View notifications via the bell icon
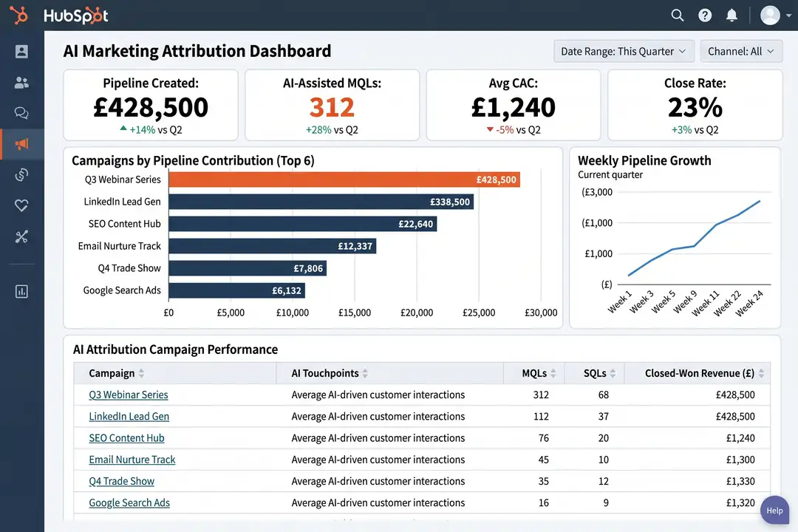This screenshot has height=532, width=798. pos(731,15)
